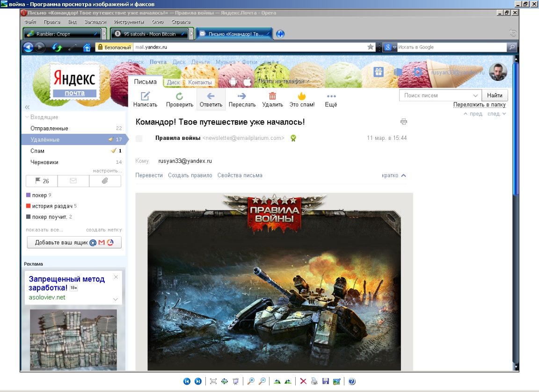The image size is (539, 392).
Task: Go to previous image in the viewer
Action: point(187,381)
